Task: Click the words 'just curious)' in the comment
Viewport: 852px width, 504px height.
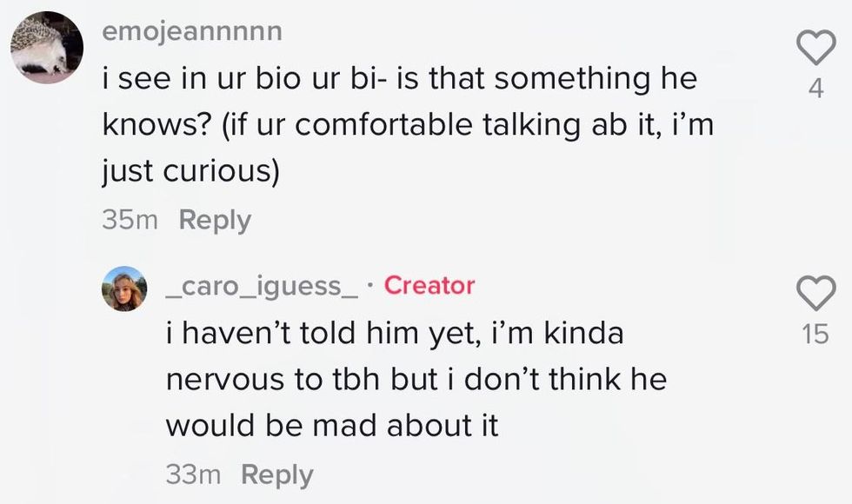Action: [191, 171]
